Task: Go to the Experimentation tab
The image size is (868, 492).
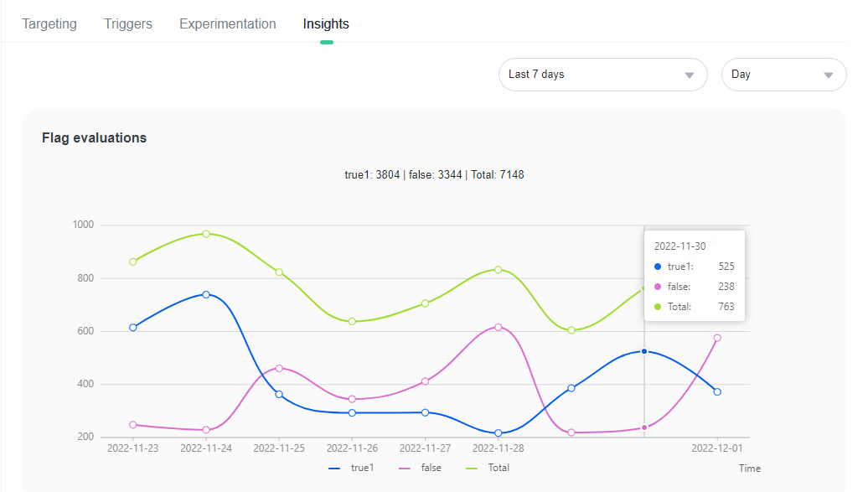Action: 228,23
